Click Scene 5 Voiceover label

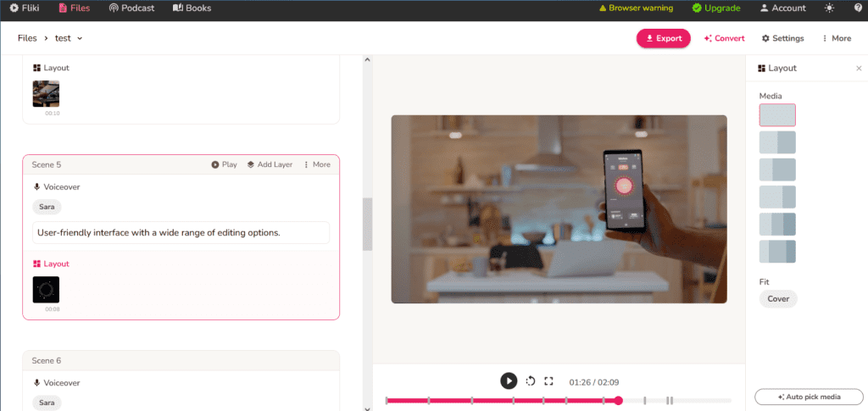[x=57, y=187]
